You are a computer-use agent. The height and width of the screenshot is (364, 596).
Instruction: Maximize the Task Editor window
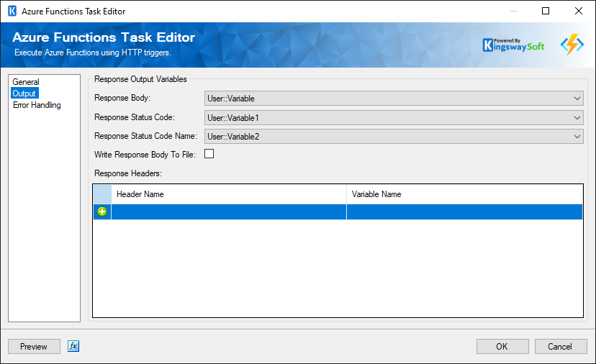[546, 11]
